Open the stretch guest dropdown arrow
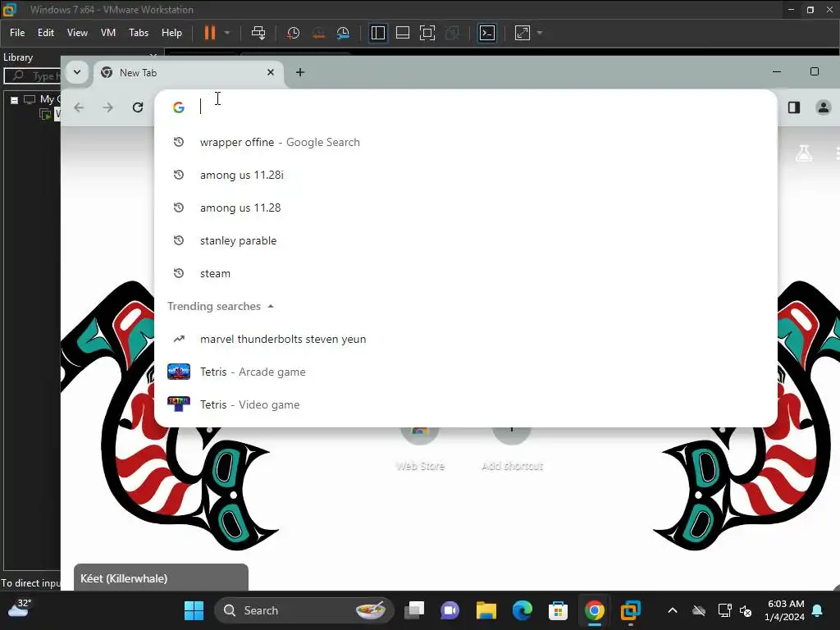Image resolution: width=840 pixels, height=630 pixels. coord(540,33)
